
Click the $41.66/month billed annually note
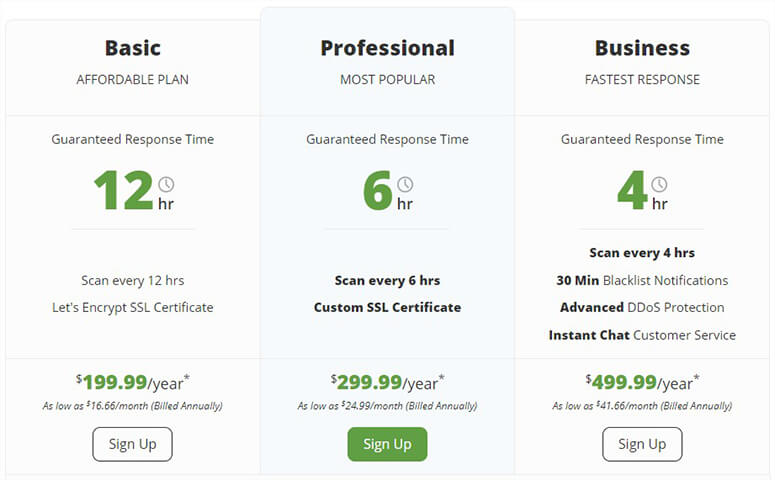click(x=642, y=406)
